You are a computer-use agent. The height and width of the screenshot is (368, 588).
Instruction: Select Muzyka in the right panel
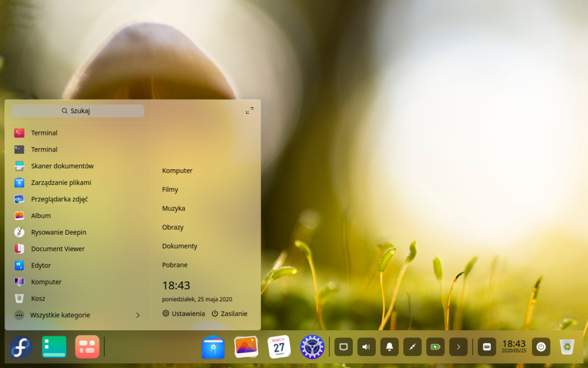(x=174, y=208)
